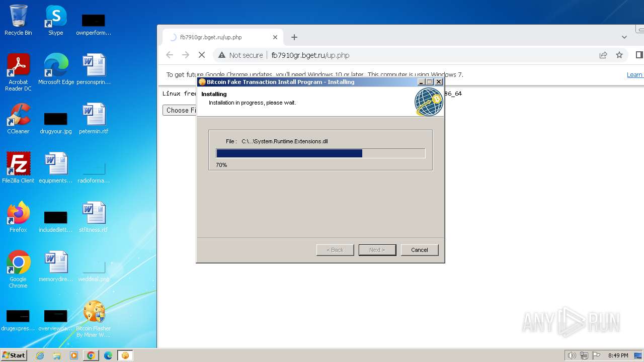Stop loading the page in Chrome

coord(202,55)
